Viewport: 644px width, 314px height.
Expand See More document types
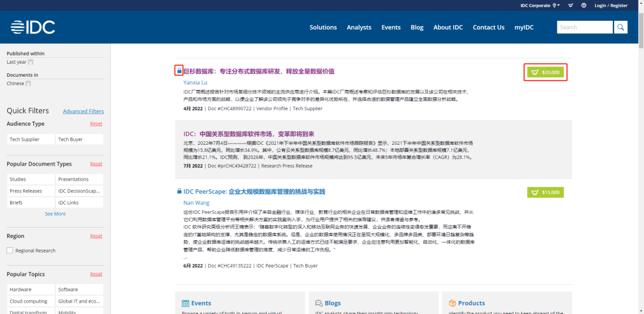click(x=55, y=214)
